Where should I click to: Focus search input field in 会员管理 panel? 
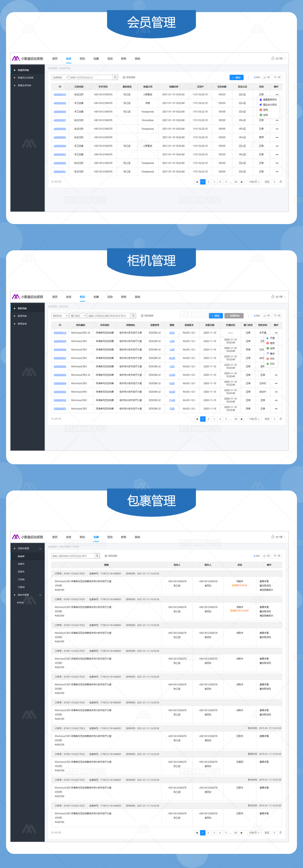click(x=91, y=77)
